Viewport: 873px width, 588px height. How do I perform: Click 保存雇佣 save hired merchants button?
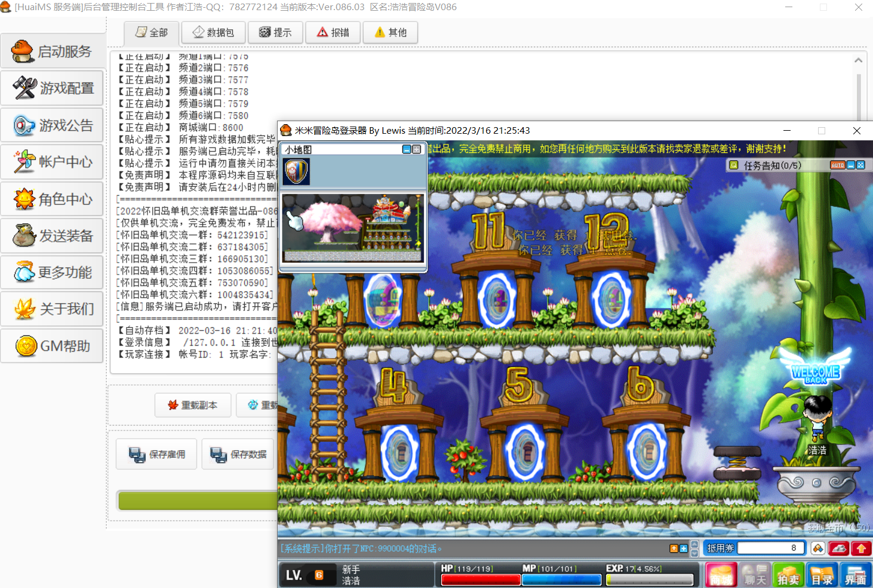[156, 454]
